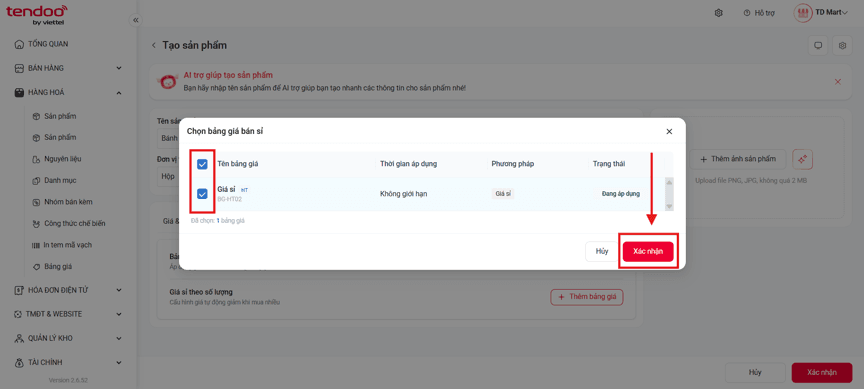Click the Nguyên liệu sidebar icon
Image resolution: width=864 pixels, height=389 pixels.
pyautogui.click(x=36, y=159)
